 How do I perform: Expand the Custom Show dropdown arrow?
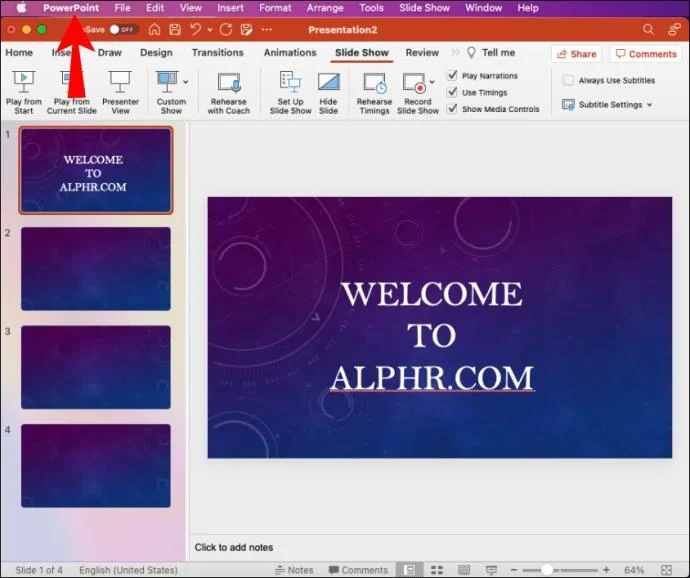point(186,82)
